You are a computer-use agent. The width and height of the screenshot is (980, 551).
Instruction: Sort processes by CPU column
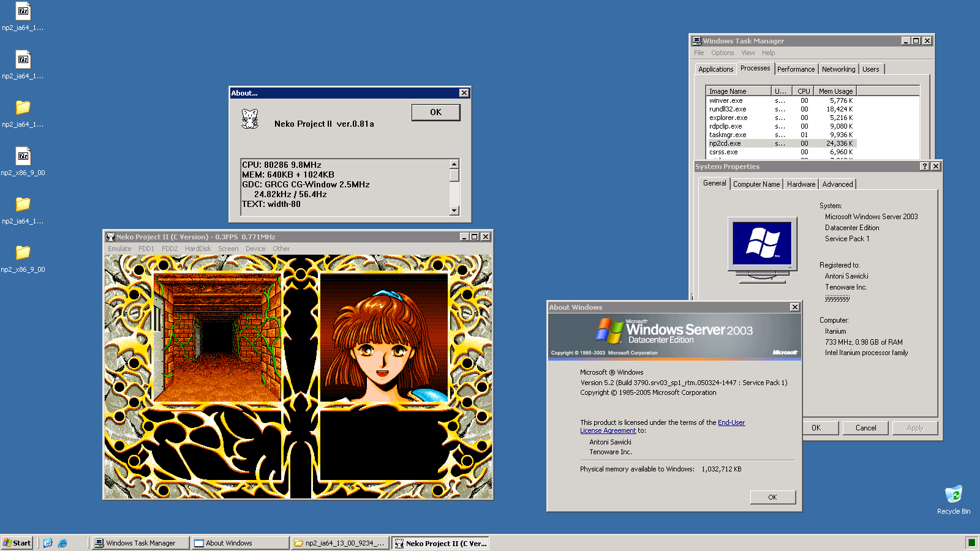(x=804, y=91)
